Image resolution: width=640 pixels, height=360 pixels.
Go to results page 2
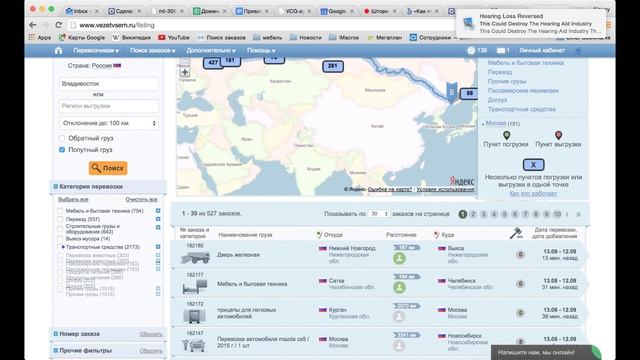[x=473, y=214]
